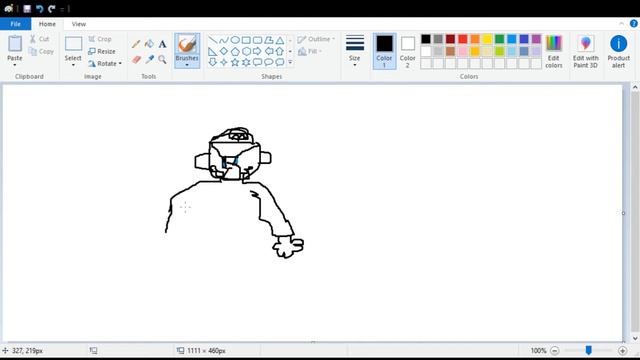Open Product alert info
This screenshot has height=360, width=640.
point(618,51)
